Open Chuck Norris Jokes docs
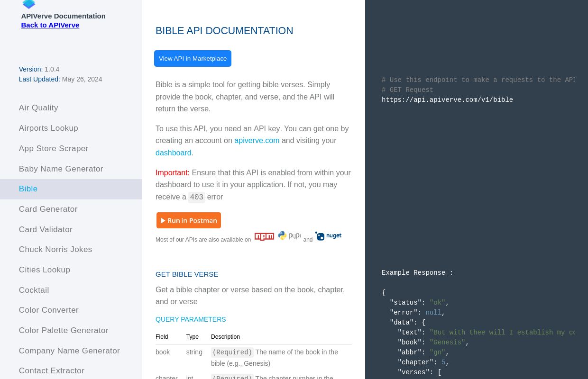Screen dimensions: 588x379 tap(71, 250)
